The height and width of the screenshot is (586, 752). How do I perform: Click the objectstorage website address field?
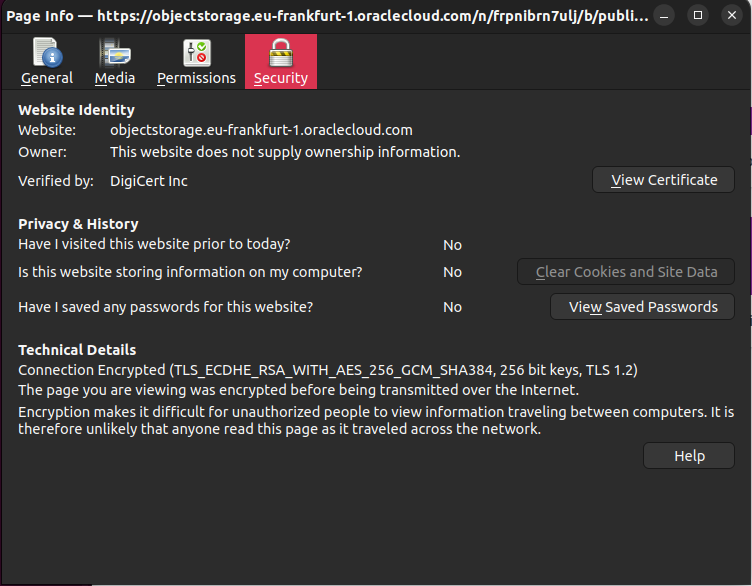[x=261, y=130]
